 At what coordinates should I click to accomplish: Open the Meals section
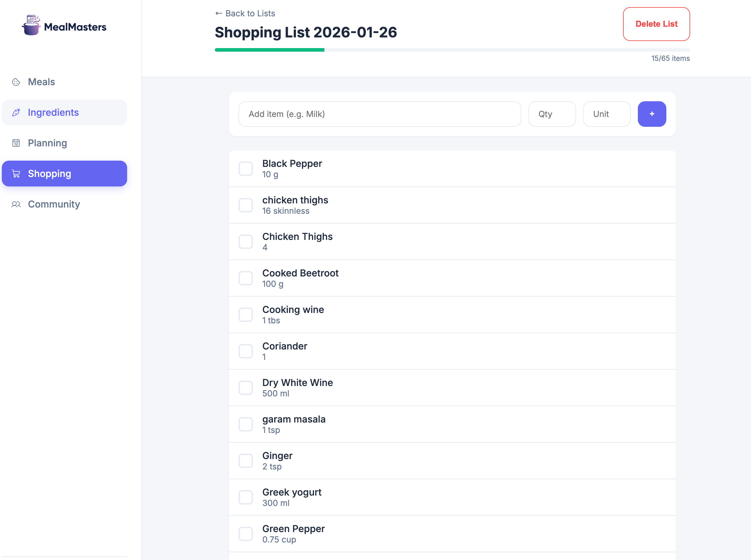tap(41, 82)
